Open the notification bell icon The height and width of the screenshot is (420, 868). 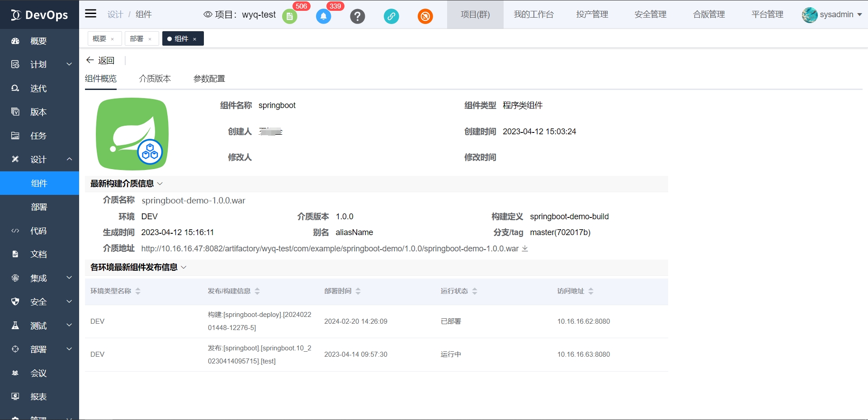coord(323,17)
